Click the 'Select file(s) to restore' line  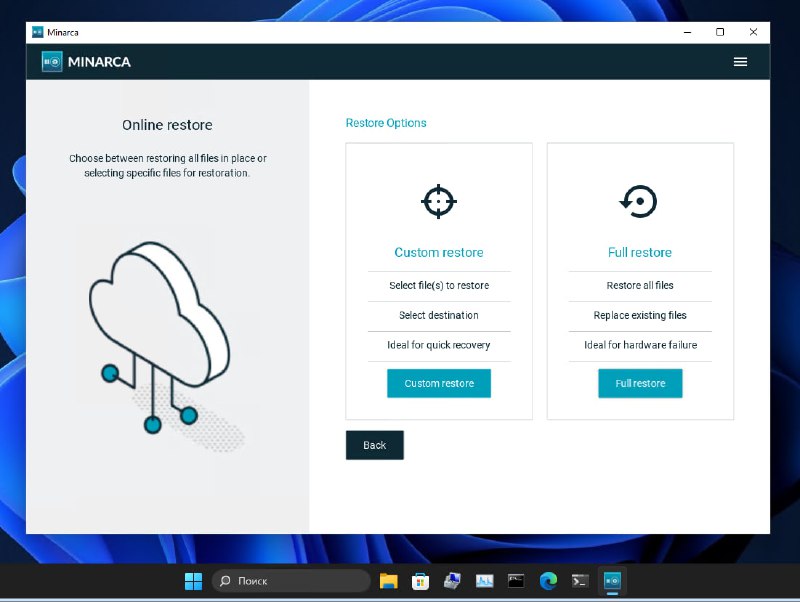pos(439,285)
